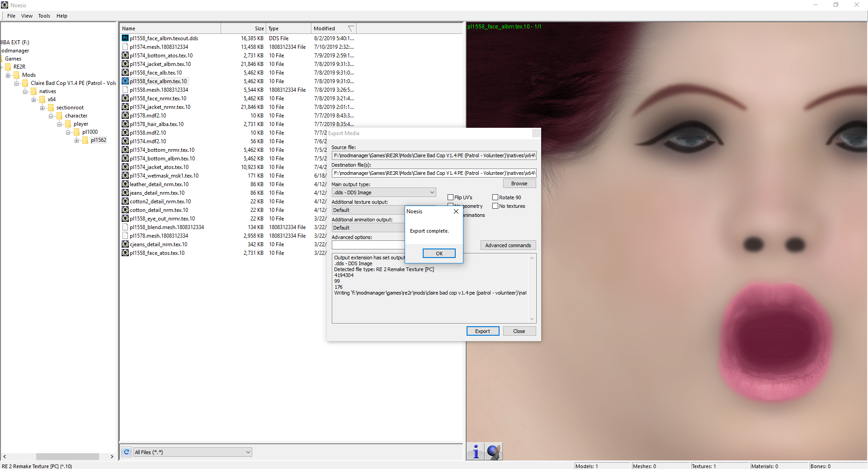The image size is (868, 469).
Task: Select the cotton2_detail_nrm.tex.10 file name
Action: [160, 202]
